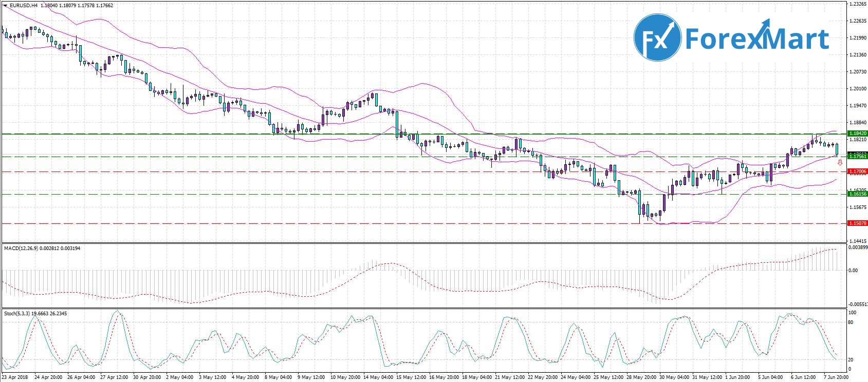Click the 30 May 04:00 time label
Viewport: 868px width, 382px height.
tap(674, 377)
